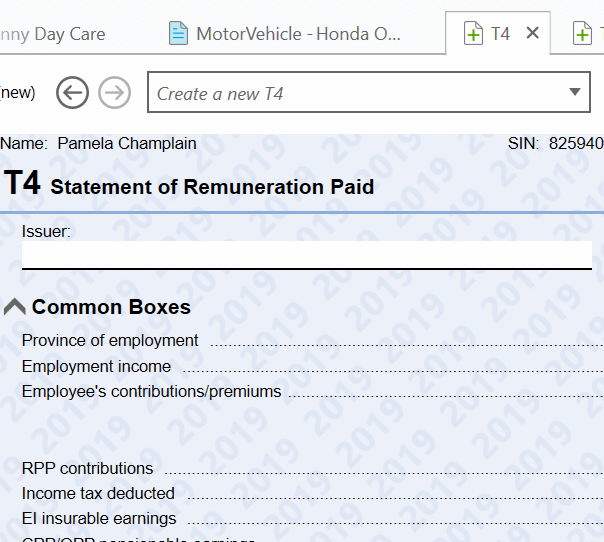This screenshot has height=542, width=604.
Task: Close the T4 tab
Action: tap(532, 34)
